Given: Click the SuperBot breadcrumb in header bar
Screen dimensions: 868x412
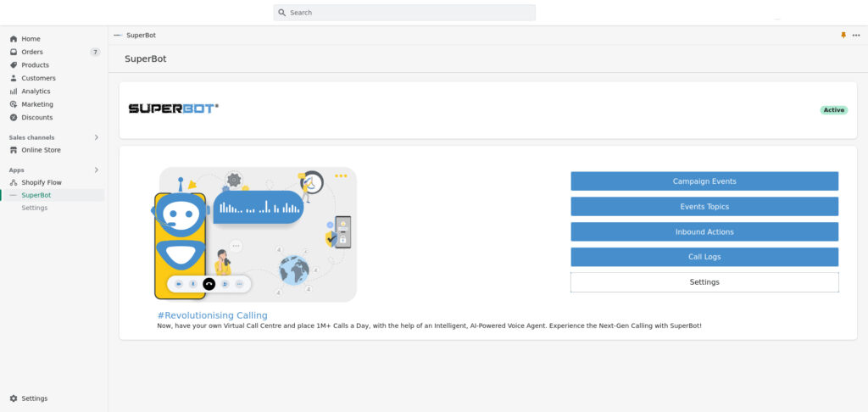Looking at the screenshot, I should point(142,35).
